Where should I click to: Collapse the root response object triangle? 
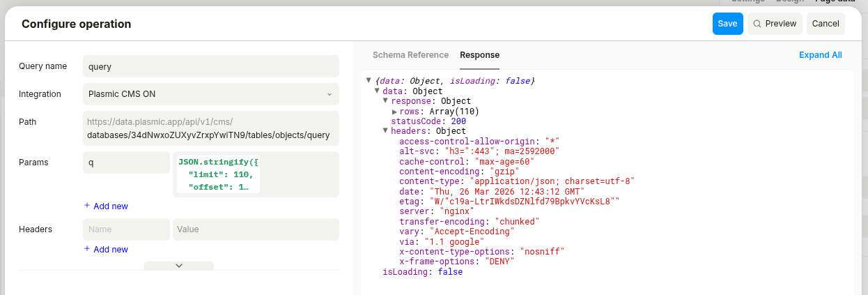click(369, 82)
